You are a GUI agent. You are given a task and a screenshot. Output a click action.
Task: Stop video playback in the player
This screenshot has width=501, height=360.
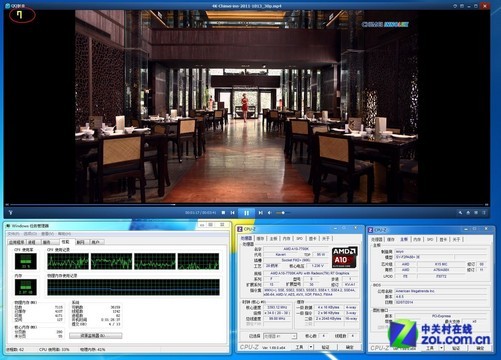[223, 213]
